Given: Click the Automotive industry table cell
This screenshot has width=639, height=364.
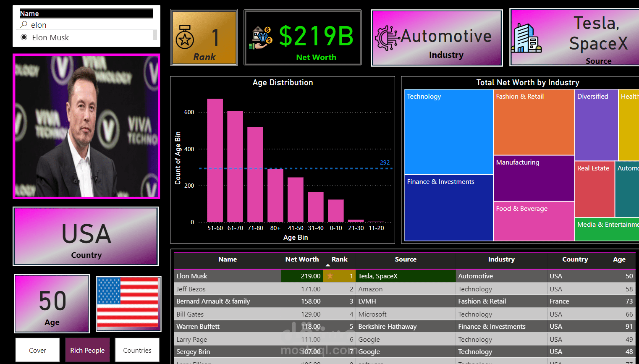Looking at the screenshot, I should tap(501, 276).
